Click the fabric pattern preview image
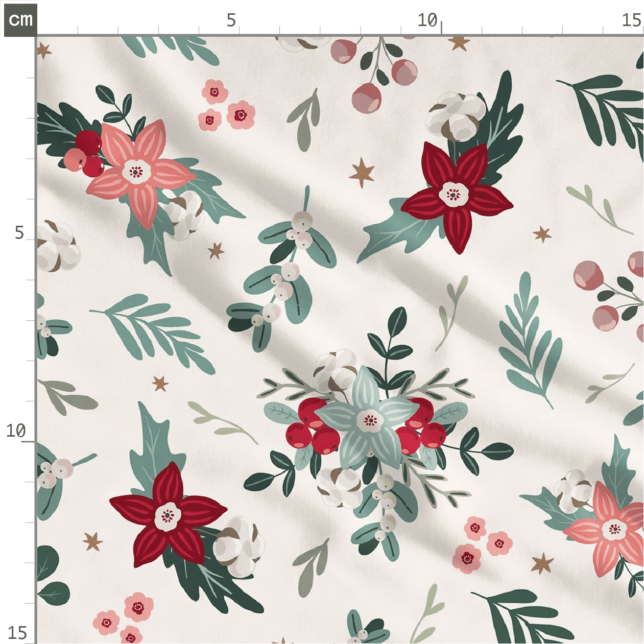Viewport: 644px width, 644px height. 340,340
